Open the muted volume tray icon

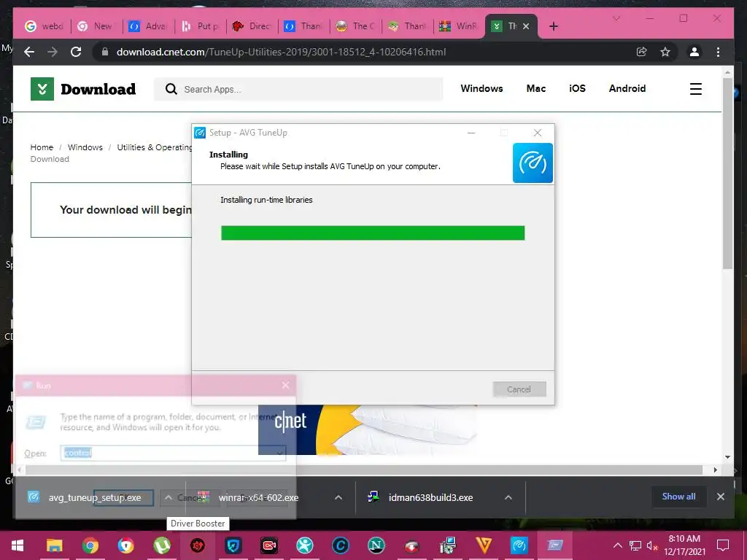(651, 545)
